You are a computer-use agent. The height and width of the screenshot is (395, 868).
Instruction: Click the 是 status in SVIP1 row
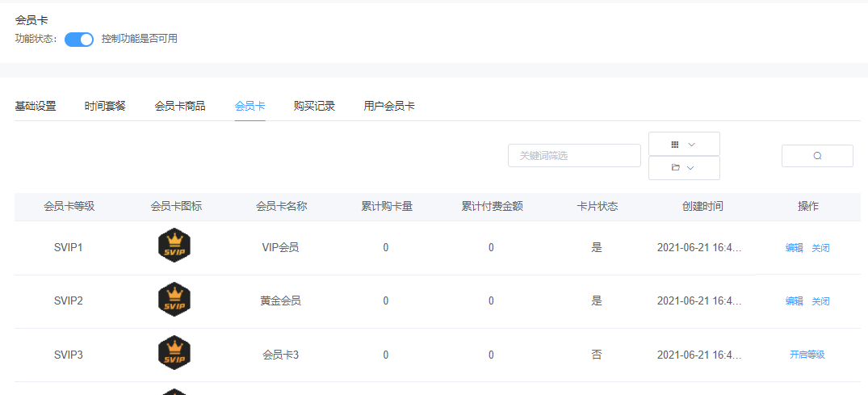596,248
